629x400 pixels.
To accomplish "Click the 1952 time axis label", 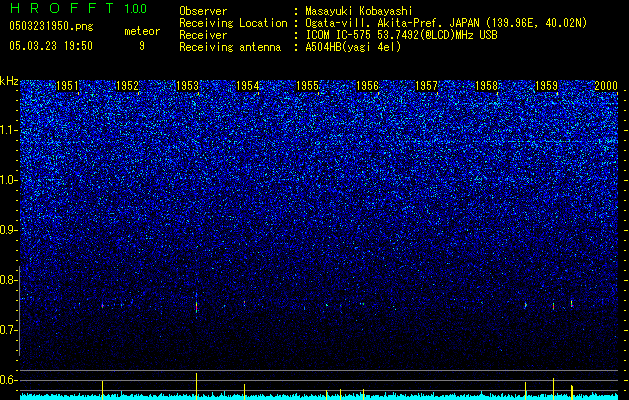I will pos(128,86).
